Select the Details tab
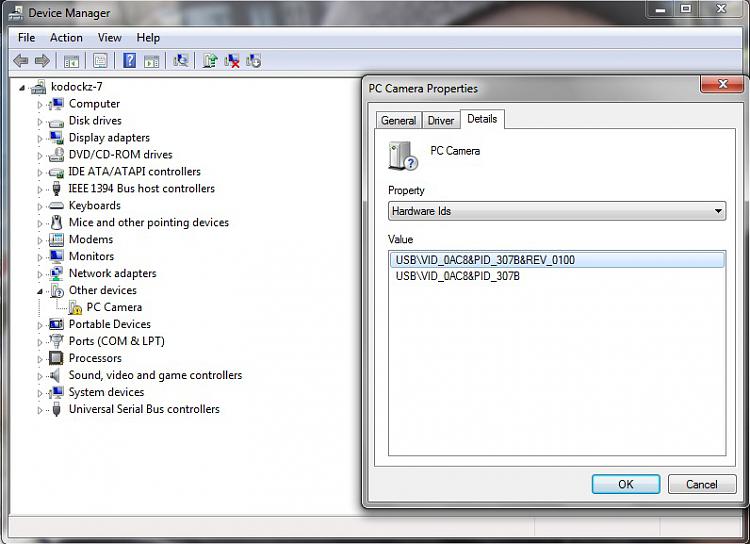Image resolution: width=750 pixels, height=544 pixels. (482, 119)
